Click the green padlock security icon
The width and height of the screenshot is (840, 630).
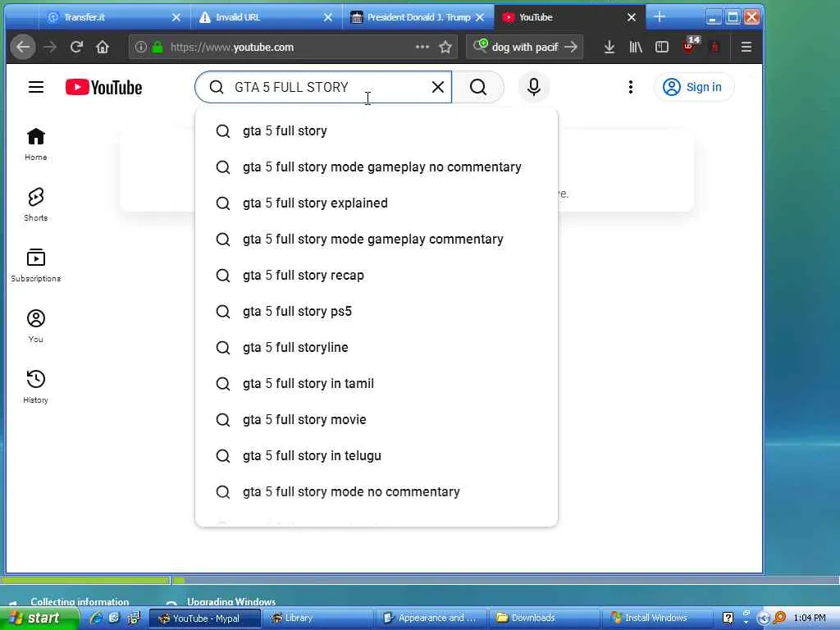click(157, 47)
